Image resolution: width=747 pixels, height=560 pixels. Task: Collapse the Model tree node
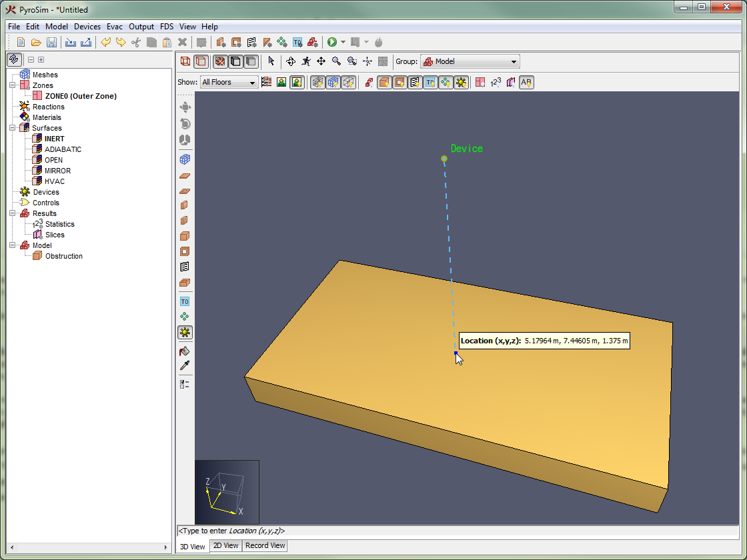click(13, 245)
